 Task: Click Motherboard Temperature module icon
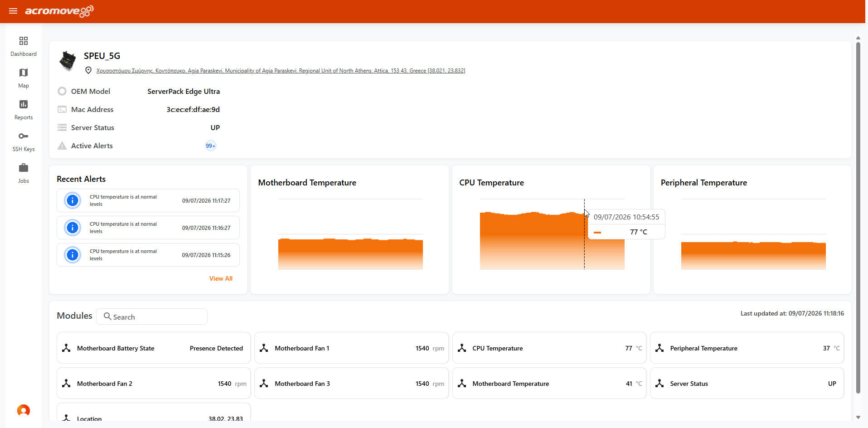coord(462,383)
